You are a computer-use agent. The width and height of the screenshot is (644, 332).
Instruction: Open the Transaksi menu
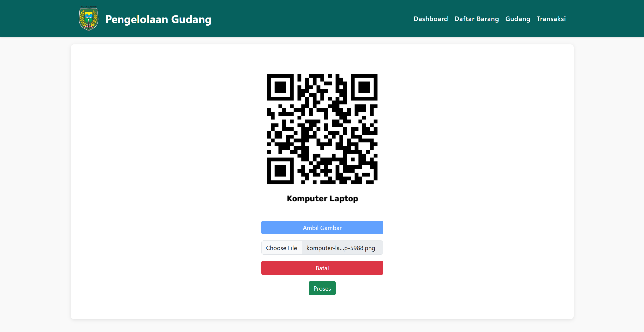tap(551, 19)
